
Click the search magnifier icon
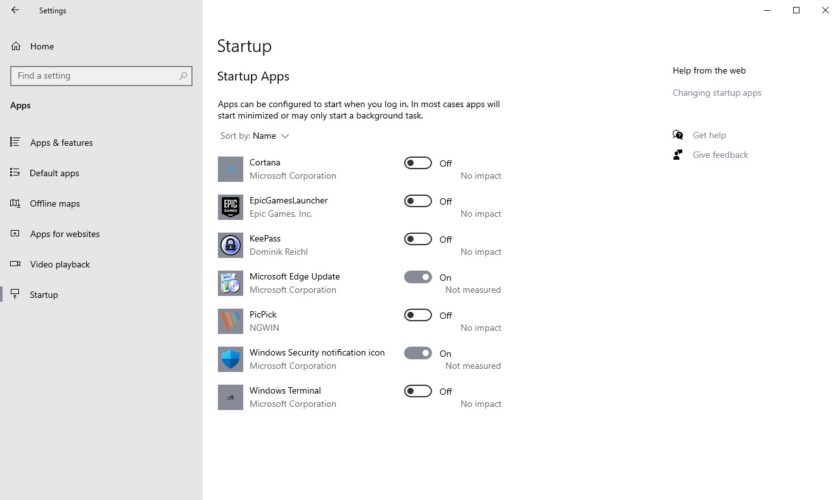click(x=184, y=76)
